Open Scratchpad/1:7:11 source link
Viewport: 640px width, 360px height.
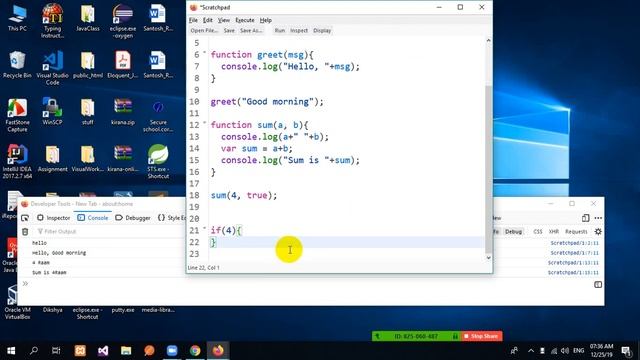tap(574, 253)
